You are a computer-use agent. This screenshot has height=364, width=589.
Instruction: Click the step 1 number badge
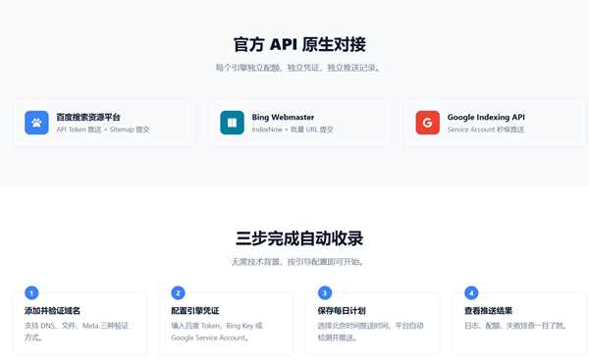(31, 292)
